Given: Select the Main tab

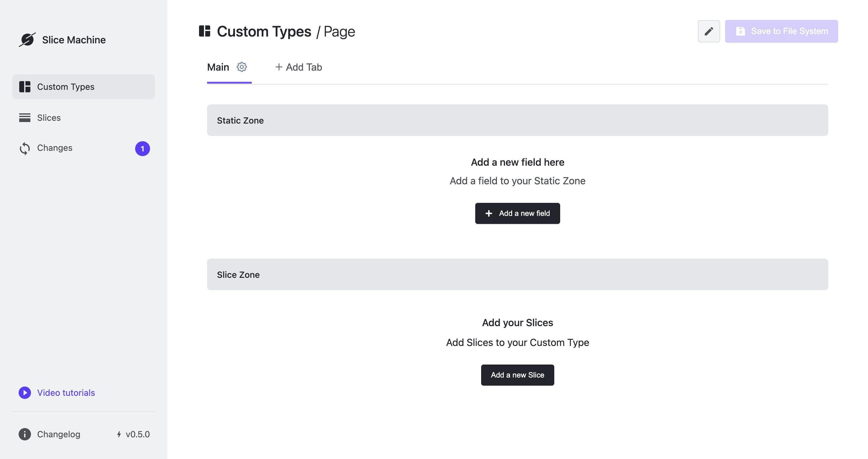Looking at the screenshot, I should [218, 67].
